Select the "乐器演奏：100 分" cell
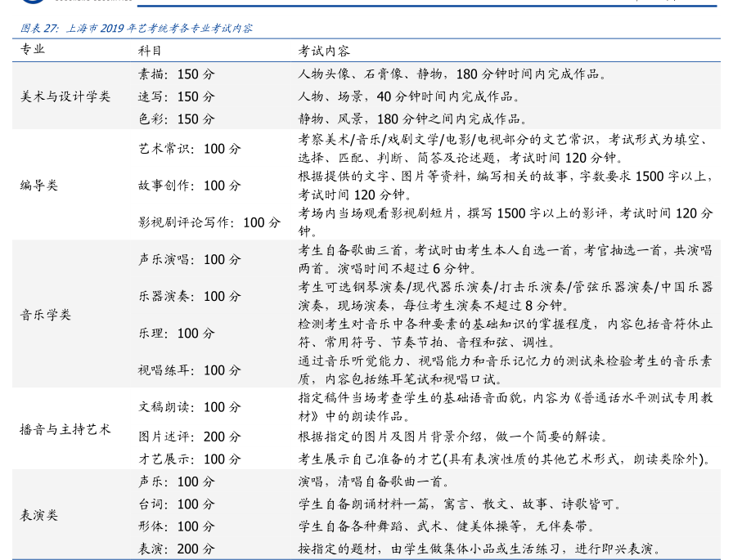The image size is (733, 560). tap(190, 296)
